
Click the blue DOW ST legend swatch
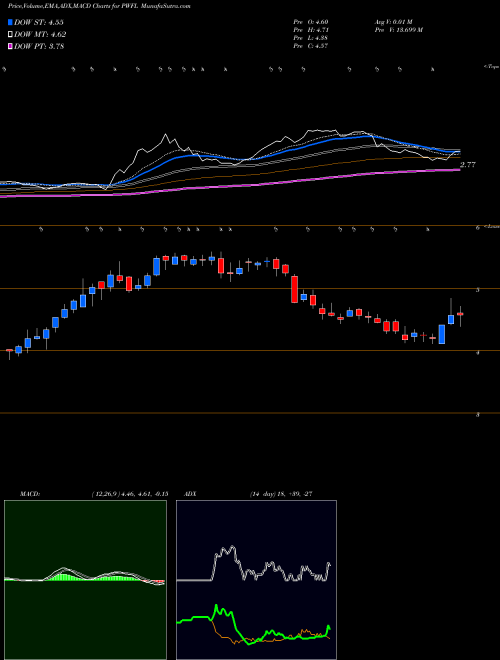(11, 22)
